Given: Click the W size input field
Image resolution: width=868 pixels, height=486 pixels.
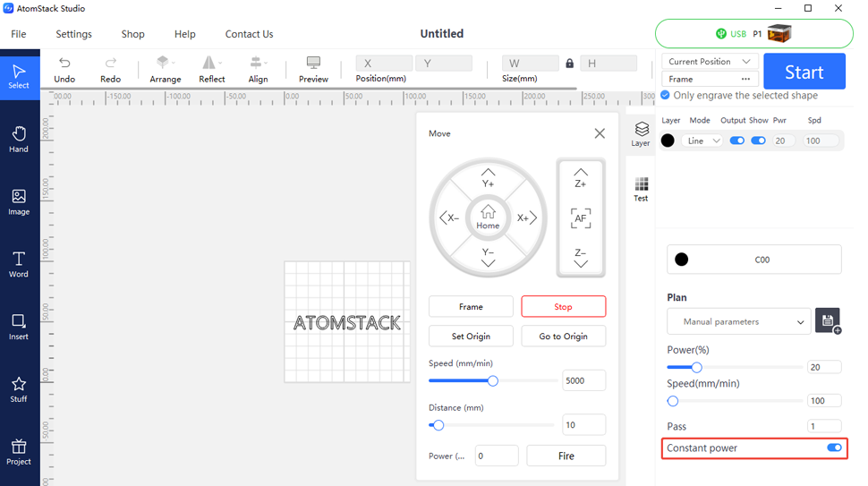Looking at the screenshot, I should (531, 64).
